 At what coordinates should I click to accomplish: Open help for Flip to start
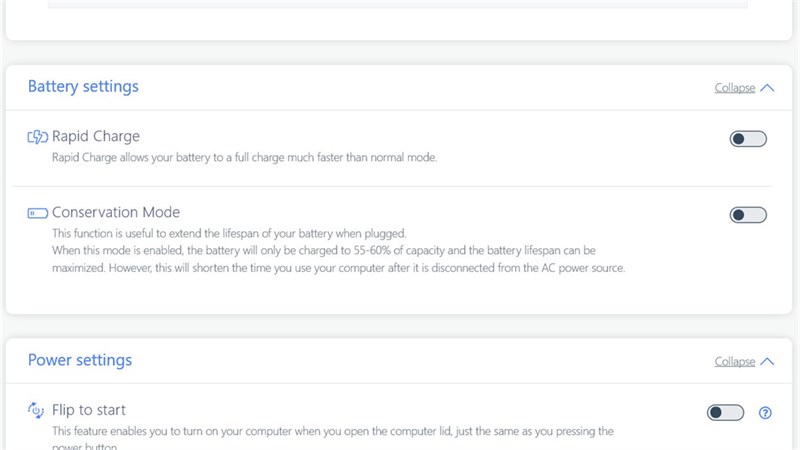766,412
